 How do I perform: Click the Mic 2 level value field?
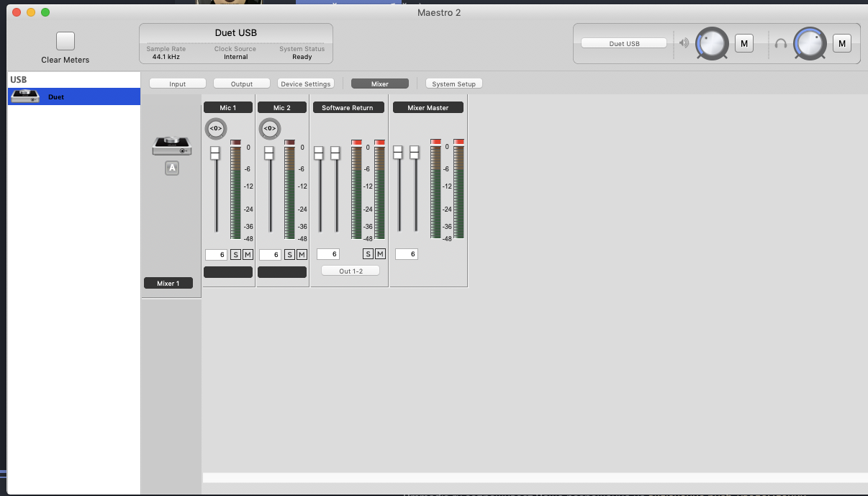pyautogui.click(x=270, y=254)
